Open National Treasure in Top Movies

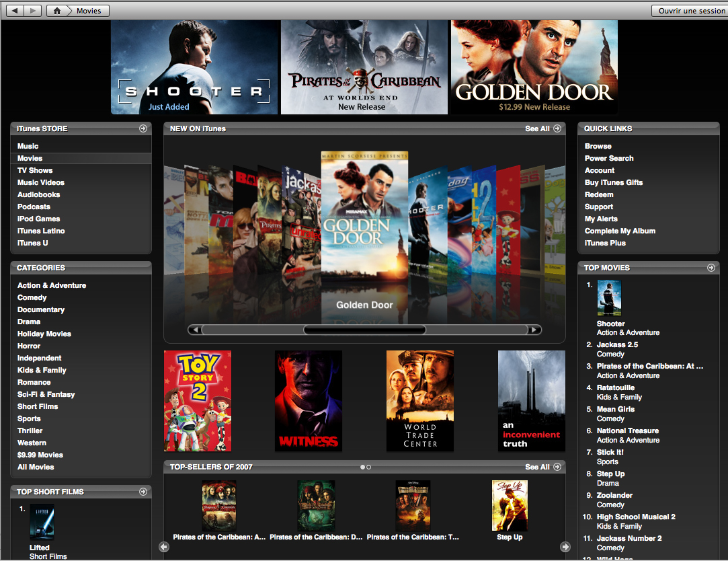click(x=628, y=431)
